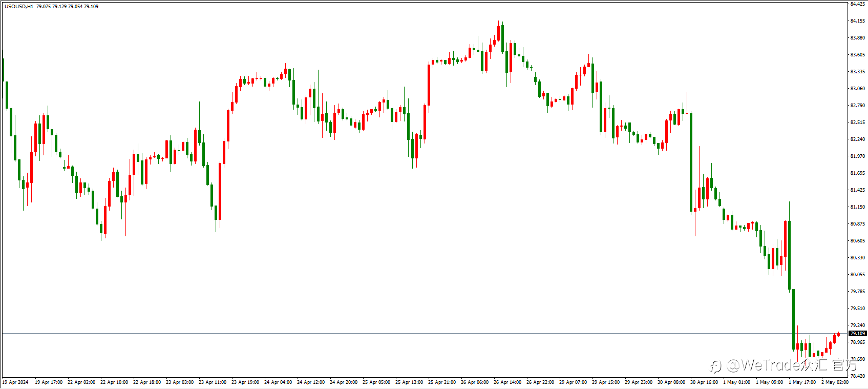Click the 23 Apr 19:00 time label
The image size is (868, 389).
(245, 382)
